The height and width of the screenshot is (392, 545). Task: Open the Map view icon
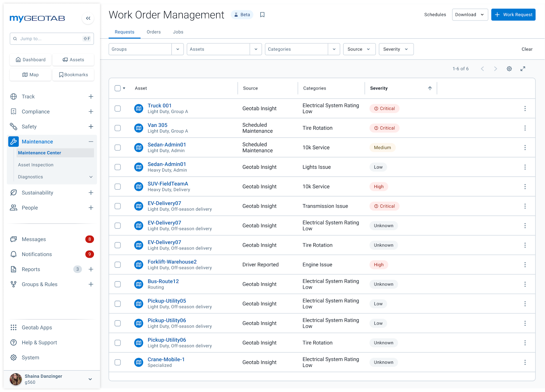(x=25, y=75)
